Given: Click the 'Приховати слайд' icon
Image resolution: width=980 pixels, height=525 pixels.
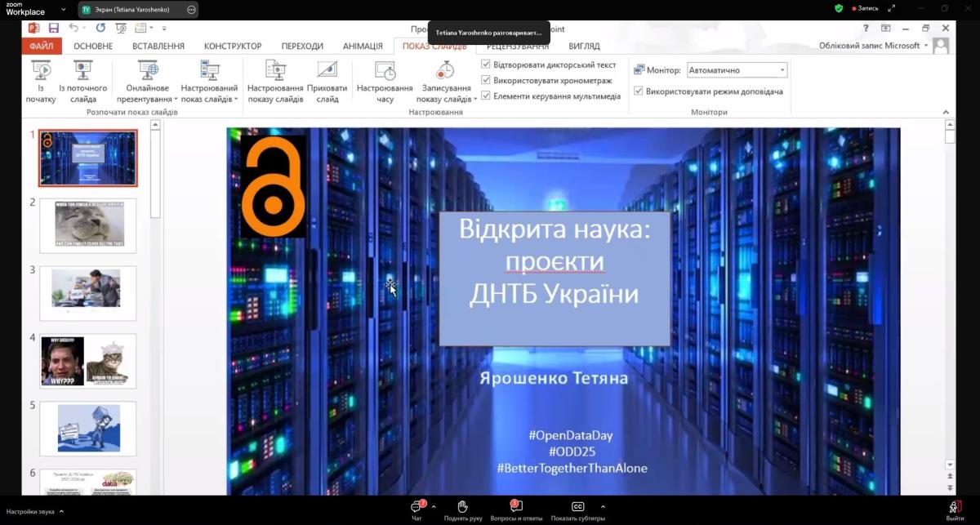Looking at the screenshot, I should 327,71.
